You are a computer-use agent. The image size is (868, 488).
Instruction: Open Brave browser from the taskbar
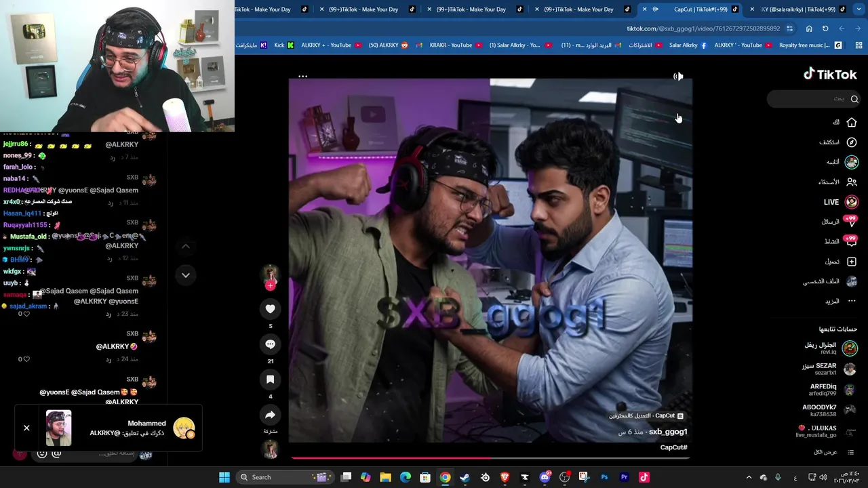tap(505, 477)
